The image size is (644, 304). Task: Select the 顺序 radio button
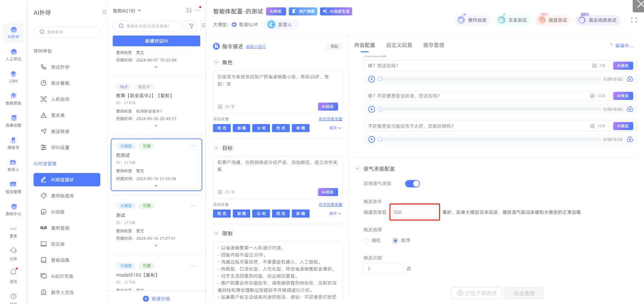point(395,241)
